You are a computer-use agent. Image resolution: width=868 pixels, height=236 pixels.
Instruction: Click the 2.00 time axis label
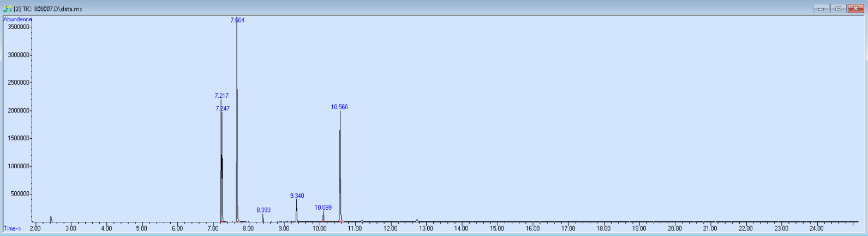(x=35, y=228)
